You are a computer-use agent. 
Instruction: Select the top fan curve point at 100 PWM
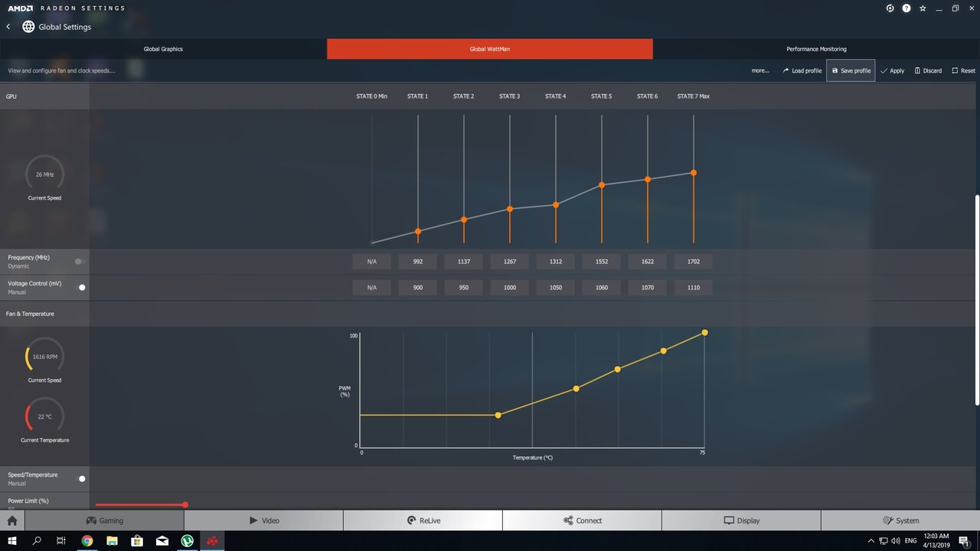click(704, 332)
